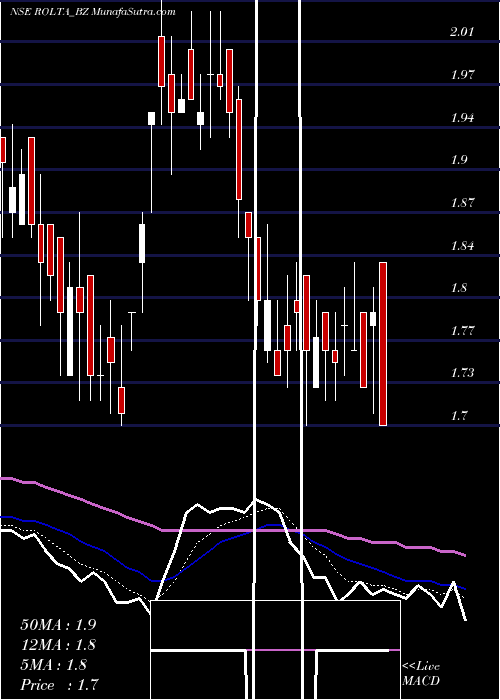Click the 1.9 price axis label
The width and height of the screenshot is (500, 700).
(459, 160)
